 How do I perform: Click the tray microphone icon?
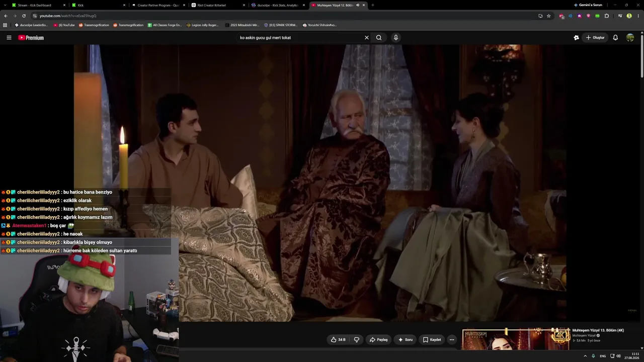pyautogui.click(x=594, y=356)
